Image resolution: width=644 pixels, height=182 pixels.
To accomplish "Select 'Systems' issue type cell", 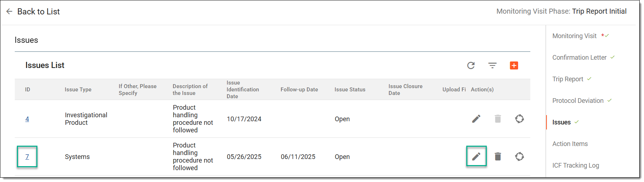I will 77,157.
